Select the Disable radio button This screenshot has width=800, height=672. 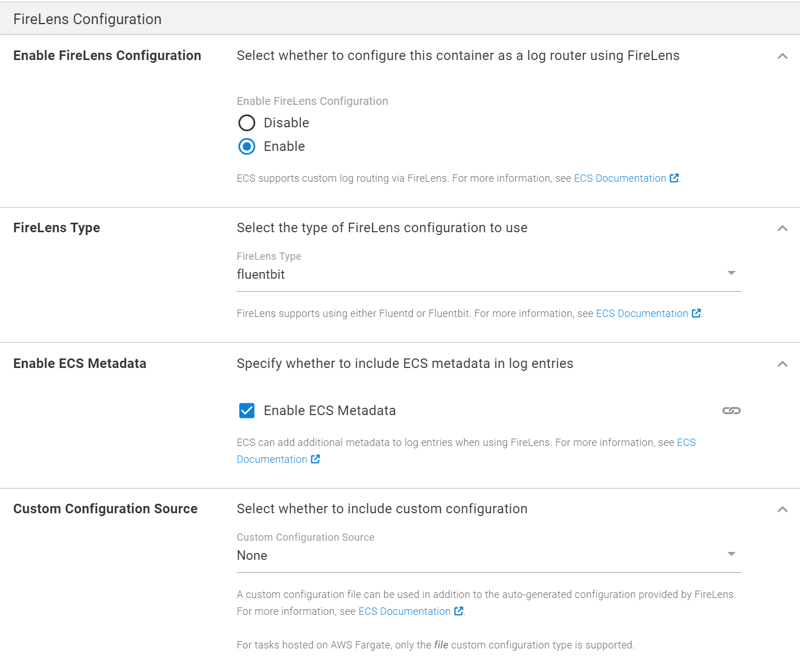pyautogui.click(x=247, y=123)
